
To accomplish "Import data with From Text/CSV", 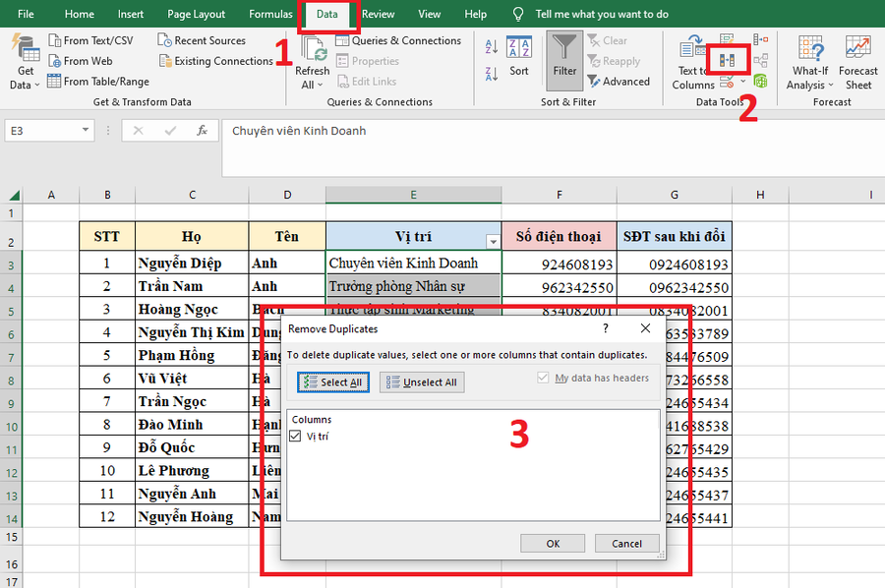I will click(90, 40).
